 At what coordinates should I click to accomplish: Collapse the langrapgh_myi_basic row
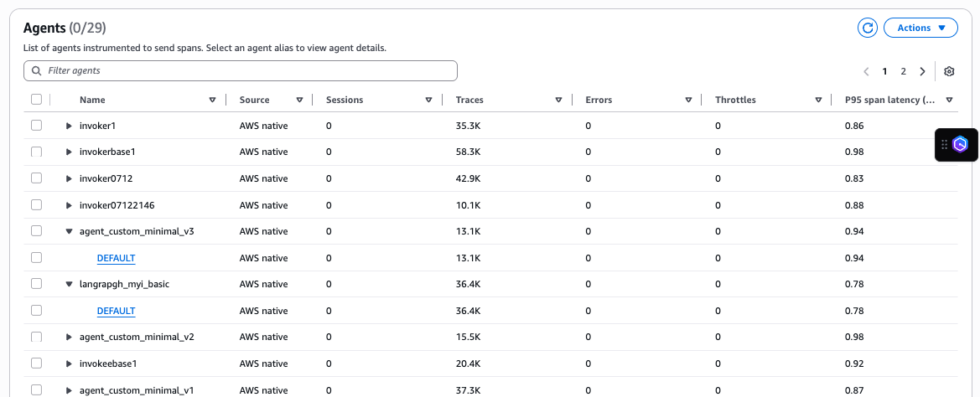click(x=69, y=284)
